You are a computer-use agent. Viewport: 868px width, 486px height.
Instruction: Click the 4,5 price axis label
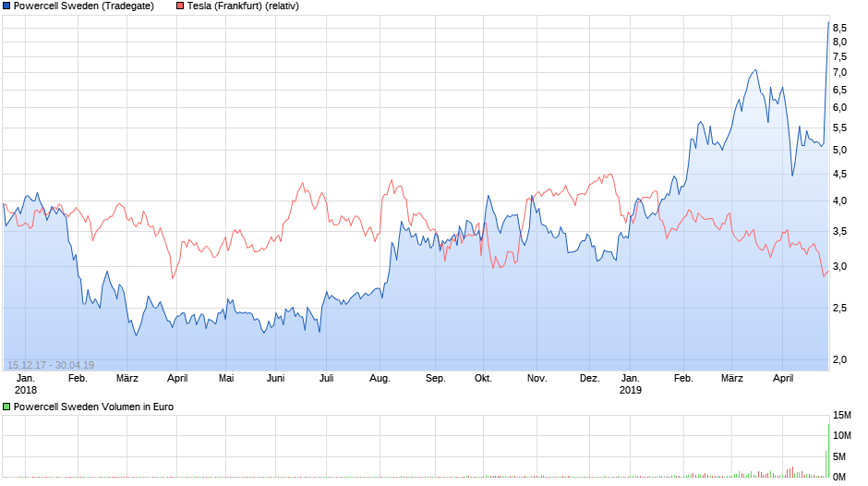(x=839, y=174)
